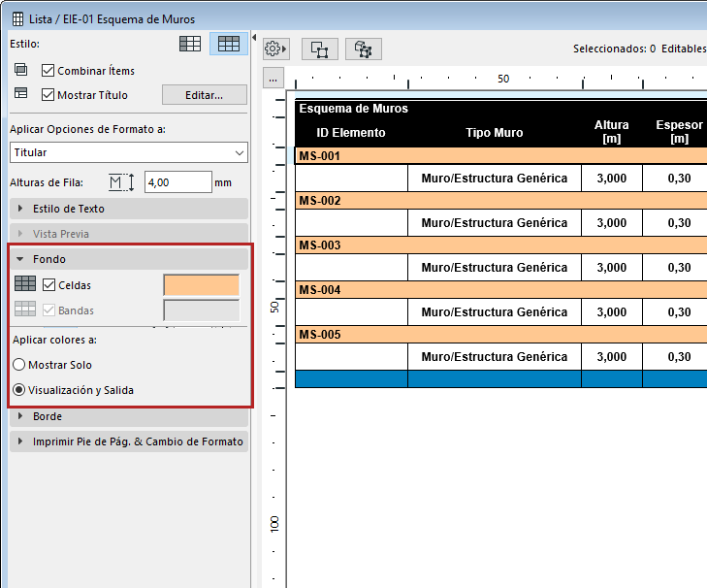
Task: Select the MS-003 group row
Action: [501, 245]
